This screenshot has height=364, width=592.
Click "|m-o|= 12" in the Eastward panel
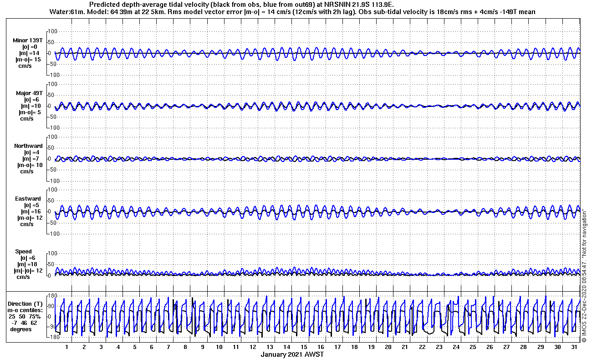click(30, 218)
